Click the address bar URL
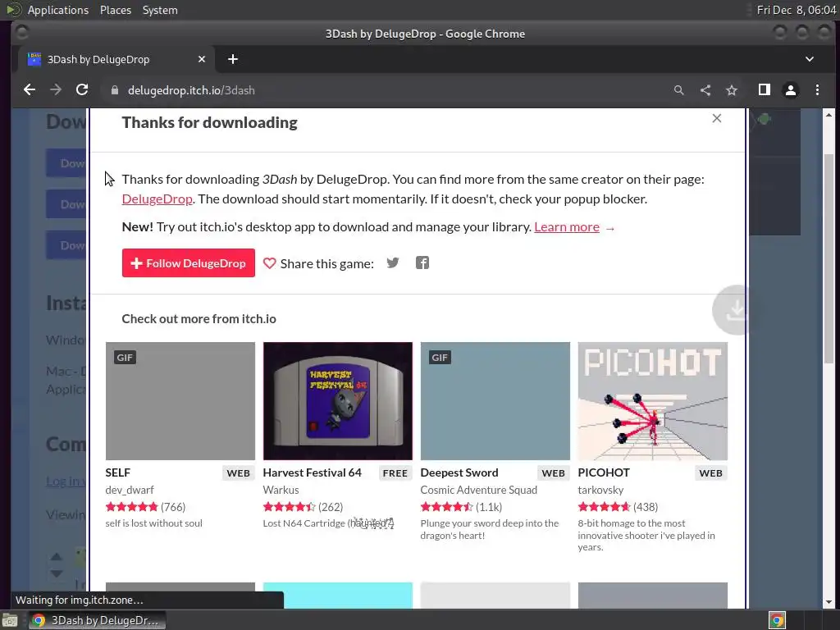This screenshot has width=840, height=630. [x=191, y=90]
